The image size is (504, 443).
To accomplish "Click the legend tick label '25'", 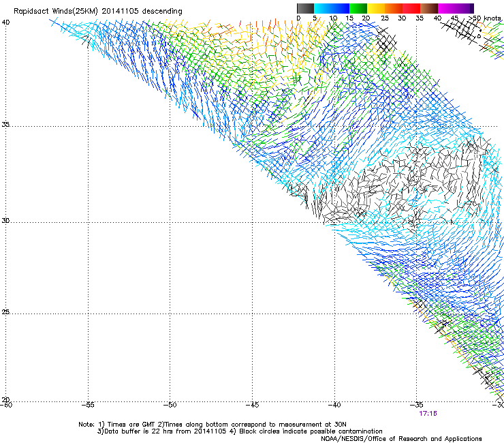I will click(384, 18).
